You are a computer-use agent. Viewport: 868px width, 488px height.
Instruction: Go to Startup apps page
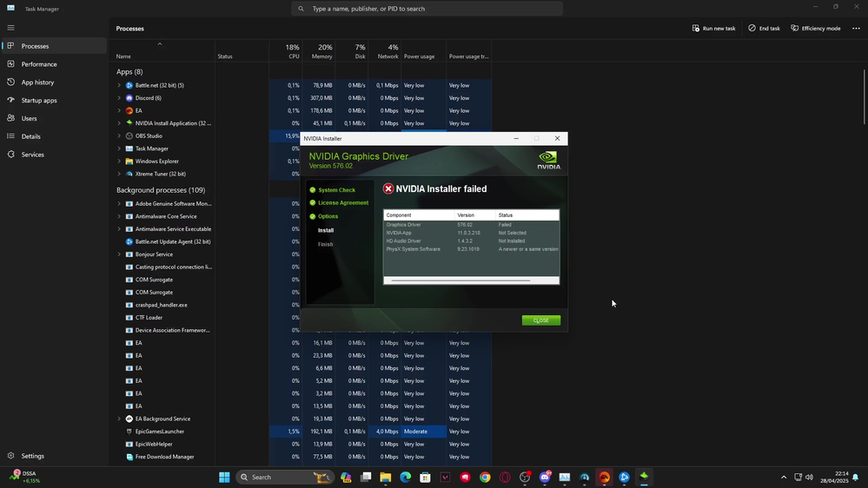tap(54, 100)
